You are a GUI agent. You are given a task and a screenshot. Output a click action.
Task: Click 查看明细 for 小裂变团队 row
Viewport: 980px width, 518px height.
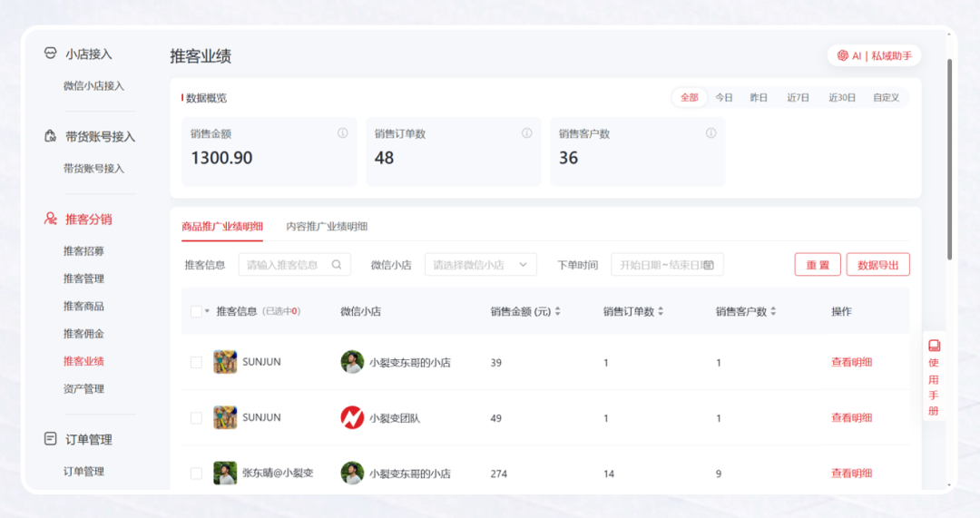(x=851, y=417)
